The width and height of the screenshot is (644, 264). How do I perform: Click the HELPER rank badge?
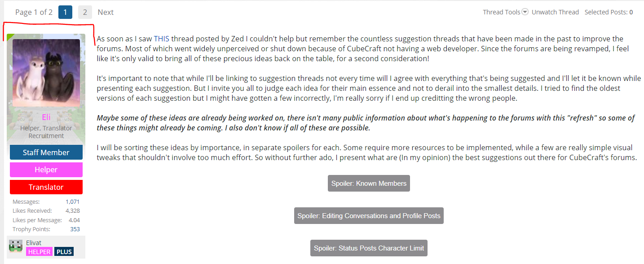pyautogui.click(x=39, y=252)
